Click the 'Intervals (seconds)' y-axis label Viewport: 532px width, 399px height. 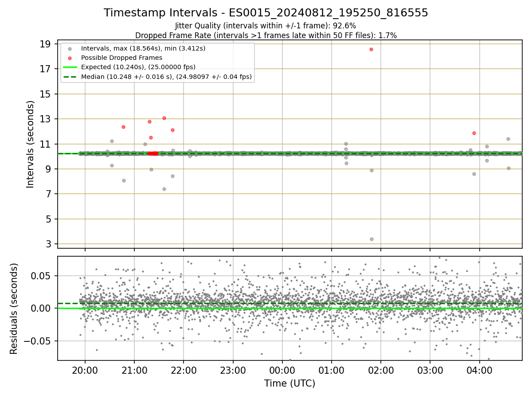pyautogui.click(x=30, y=144)
